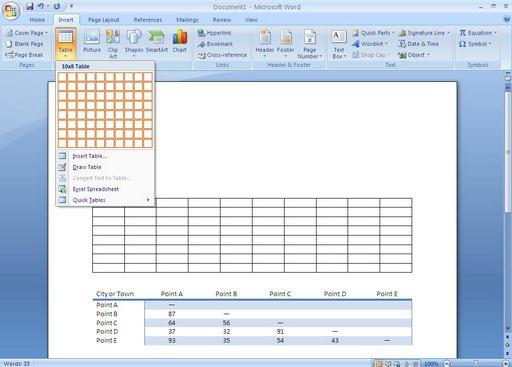
Task: Toggle the Table dropdown button
Action: 66,44
